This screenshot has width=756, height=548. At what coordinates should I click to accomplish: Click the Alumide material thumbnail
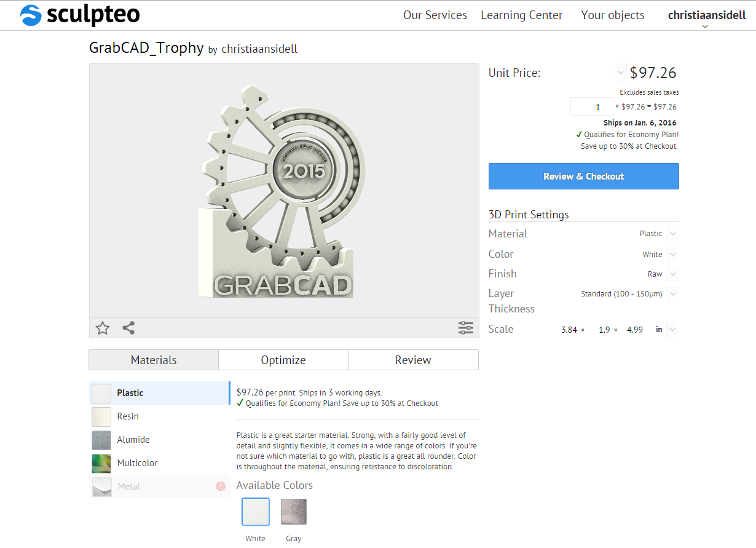101,440
